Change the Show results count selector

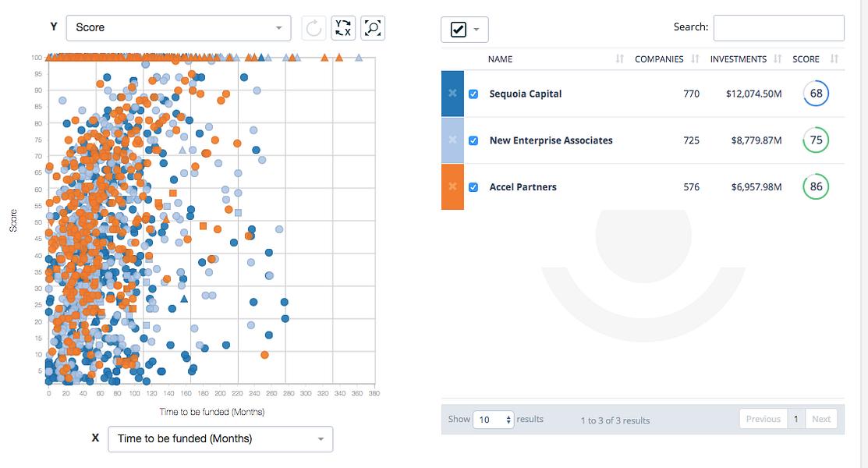493,420
